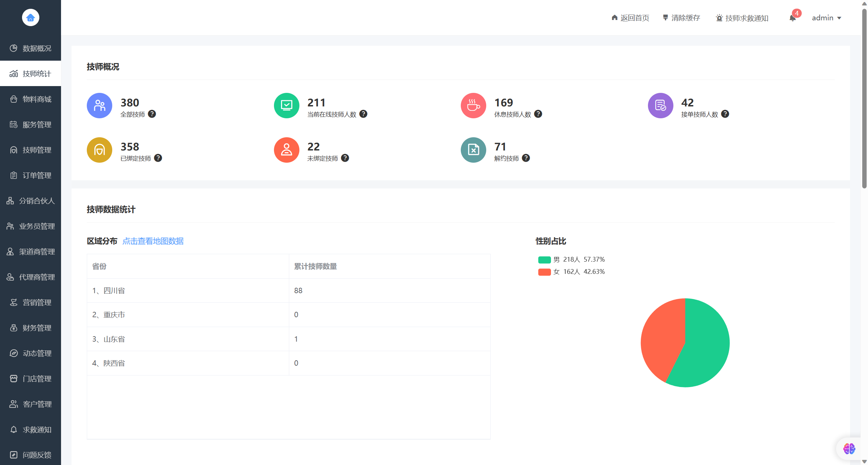
Task: Click the scrollbar down arrow
Action: [864, 462]
